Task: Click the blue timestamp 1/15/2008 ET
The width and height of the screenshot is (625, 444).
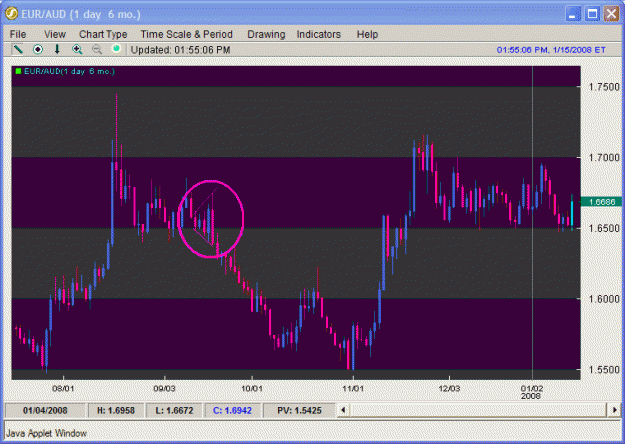Action: (x=551, y=50)
